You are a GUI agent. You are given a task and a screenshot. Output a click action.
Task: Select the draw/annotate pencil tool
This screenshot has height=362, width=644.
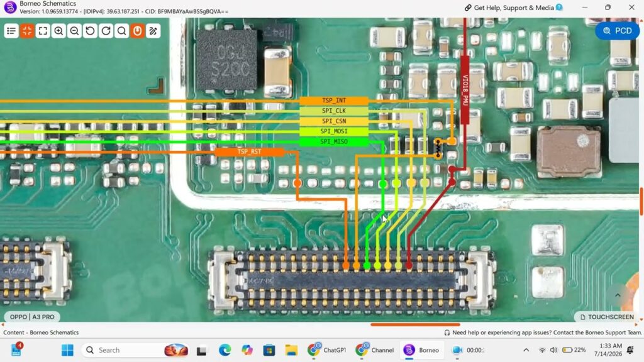click(153, 31)
